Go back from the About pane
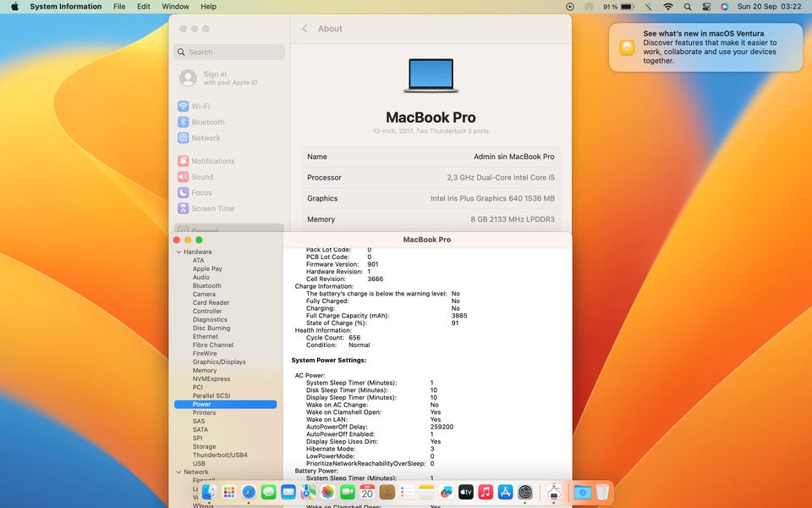The height and width of the screenshot is (508, 812). [x=305, y=29]
